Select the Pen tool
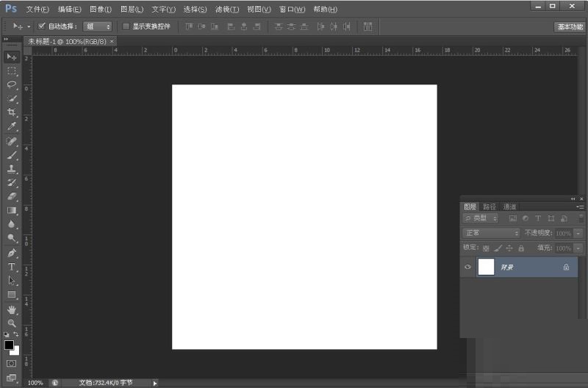Viewport: 588px width, 388px height. pyautogui.click(x=12, y=253)
